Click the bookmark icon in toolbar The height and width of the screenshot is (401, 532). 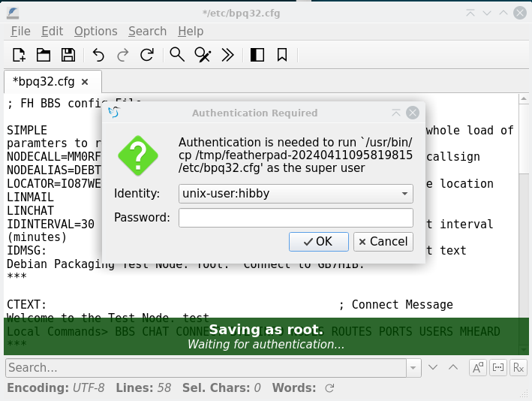point(282,54)
